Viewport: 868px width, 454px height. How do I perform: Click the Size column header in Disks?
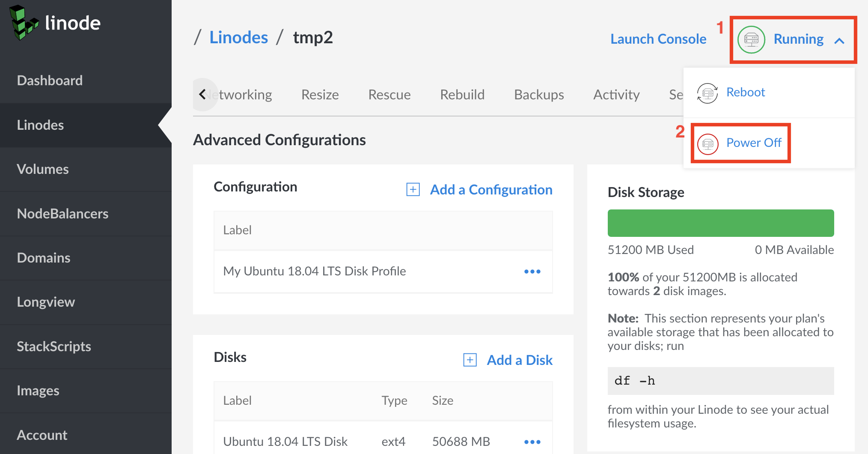click(x=443, y=400)
